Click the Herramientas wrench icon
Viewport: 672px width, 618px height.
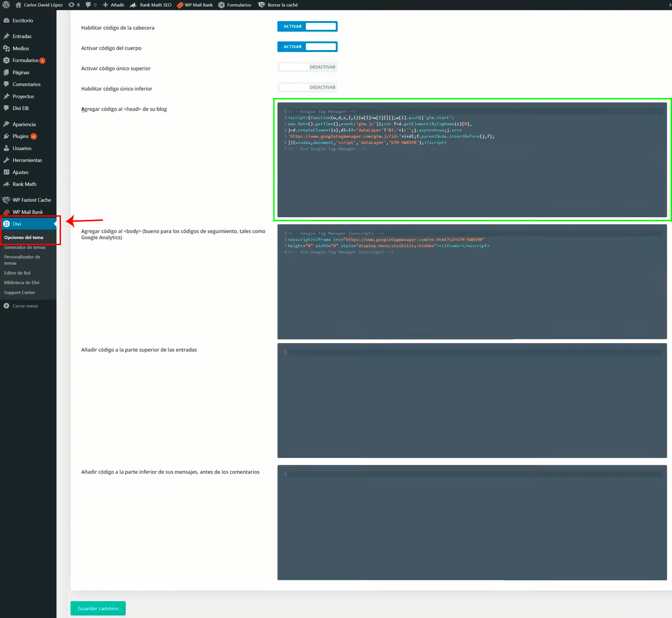point(6,160)
